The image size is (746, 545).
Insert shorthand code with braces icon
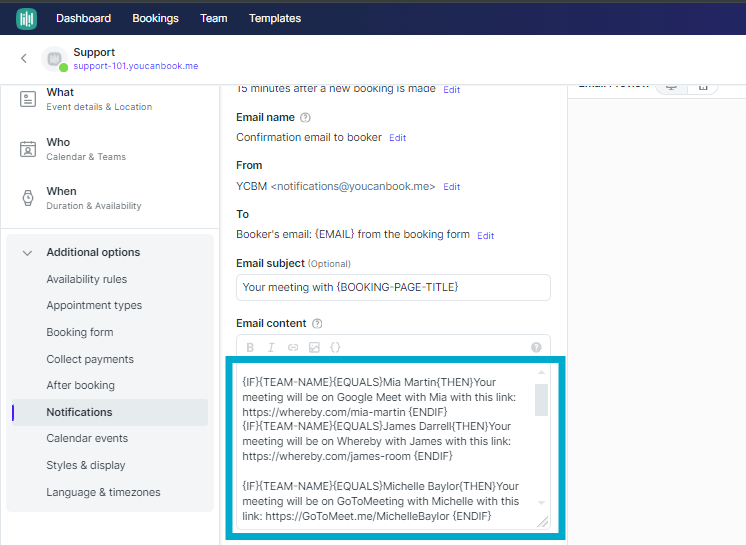coord(335,348)
